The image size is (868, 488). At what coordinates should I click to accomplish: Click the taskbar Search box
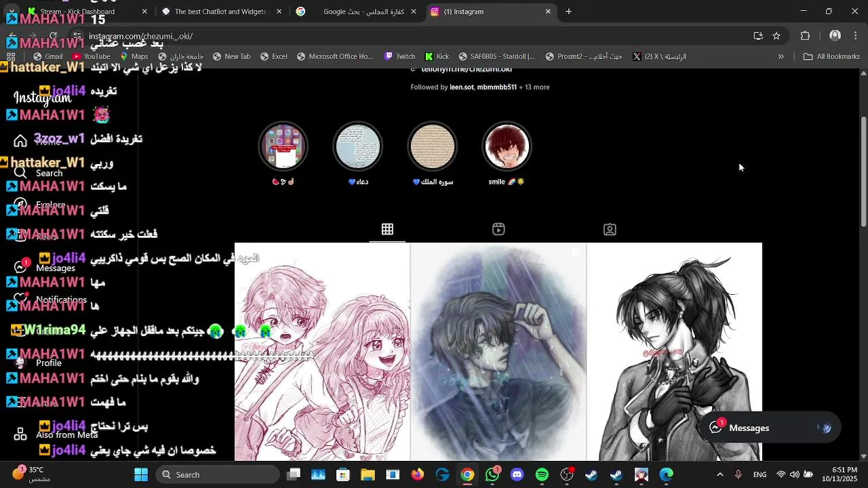pos(216,474)
